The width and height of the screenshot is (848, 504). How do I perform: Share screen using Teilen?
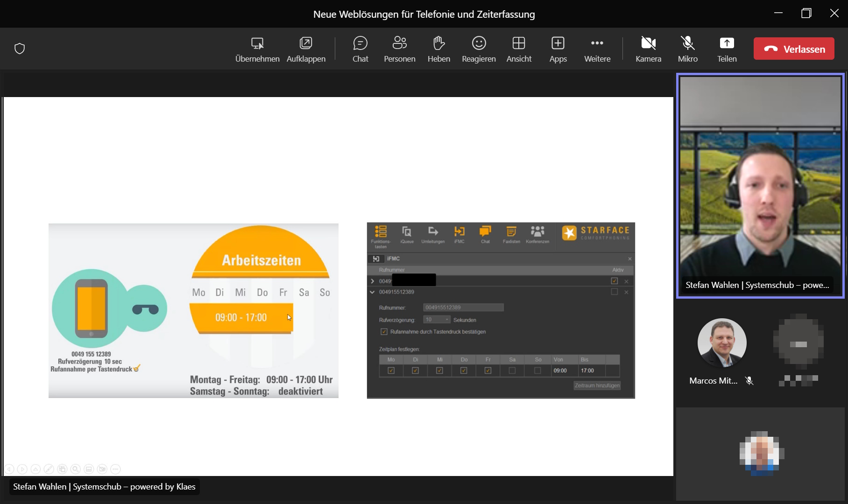coord(727,49)
